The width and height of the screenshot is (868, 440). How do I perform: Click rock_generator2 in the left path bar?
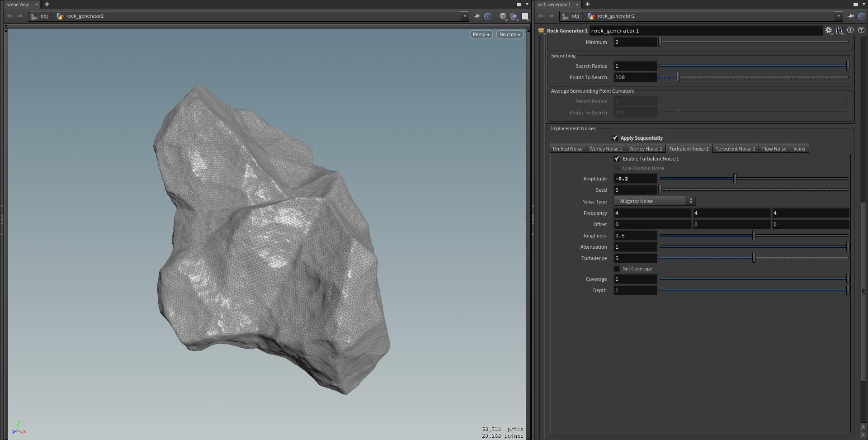[85, 16]
